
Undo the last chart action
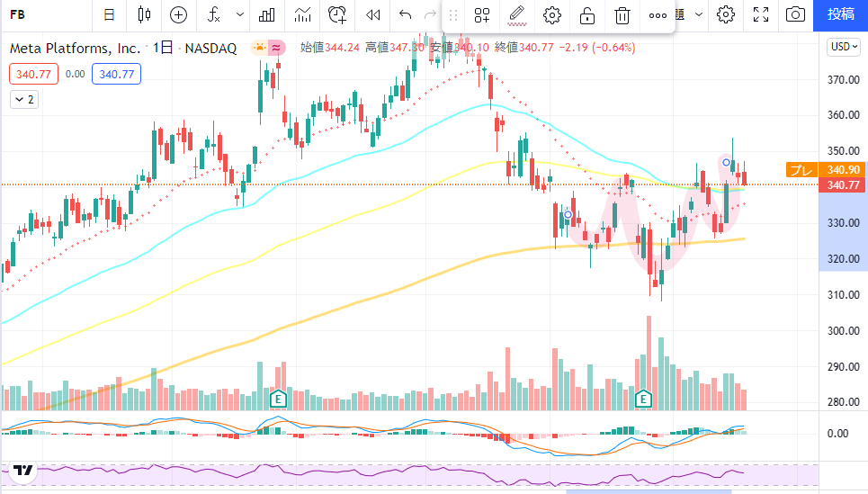405,15
